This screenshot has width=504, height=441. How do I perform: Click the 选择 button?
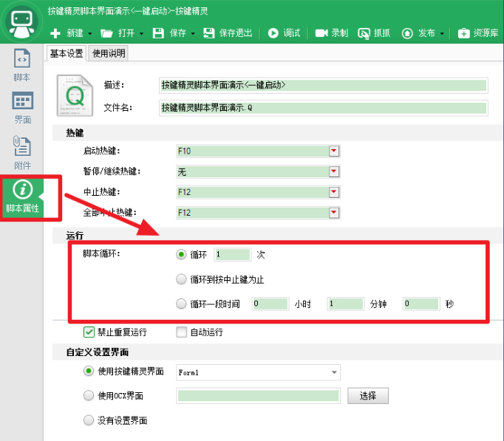368,396
